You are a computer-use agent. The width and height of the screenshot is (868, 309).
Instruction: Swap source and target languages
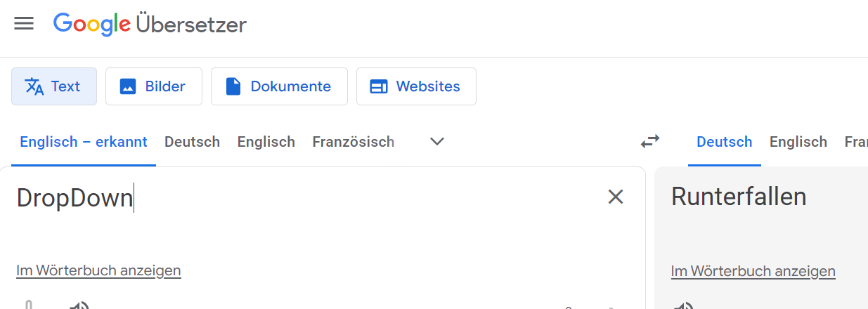[650, 142]
